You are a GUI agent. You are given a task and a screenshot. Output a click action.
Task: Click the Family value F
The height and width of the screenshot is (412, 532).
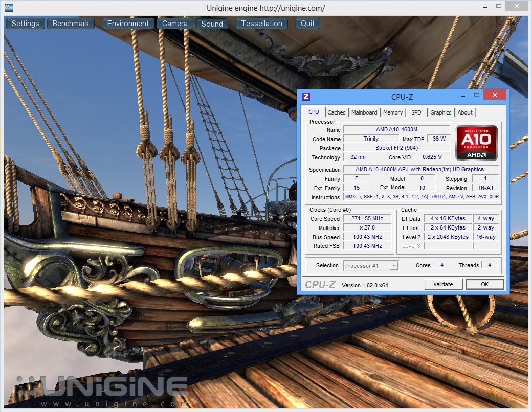[357, 178]
